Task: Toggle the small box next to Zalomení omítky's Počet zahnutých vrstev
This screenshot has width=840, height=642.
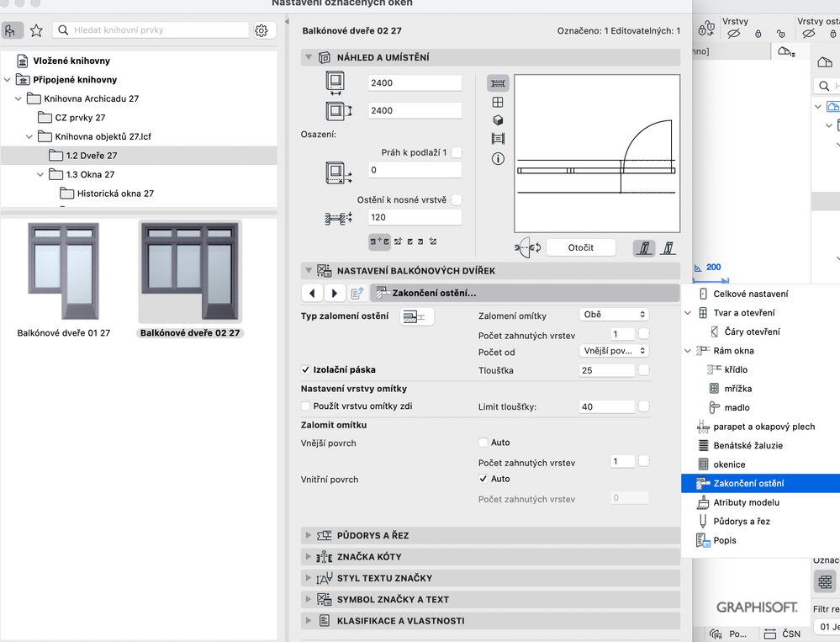Action: coord(643,334)
